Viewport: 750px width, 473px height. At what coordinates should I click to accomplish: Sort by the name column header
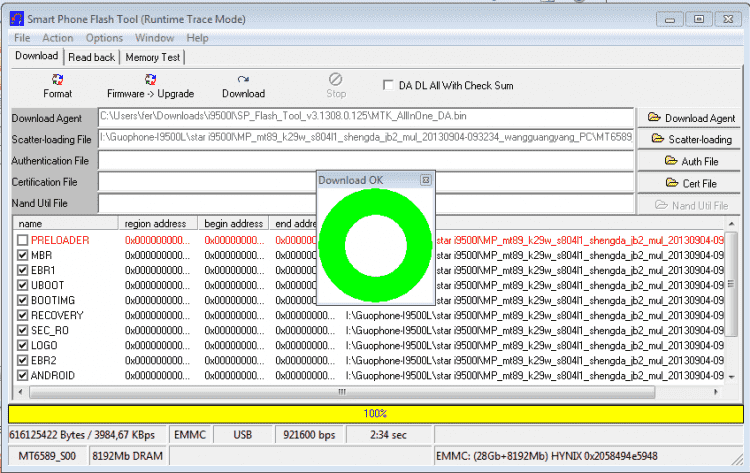[66, 223]
